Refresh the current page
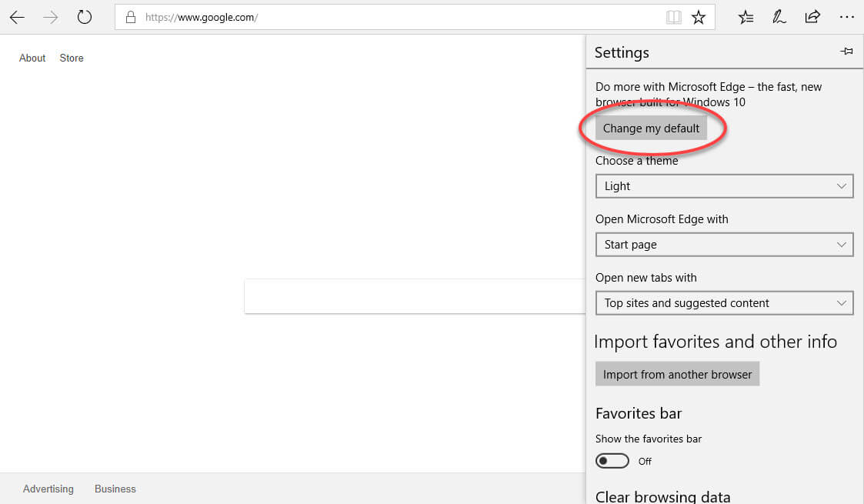Viewport: 864px width, 504px height. pos(85,17)
